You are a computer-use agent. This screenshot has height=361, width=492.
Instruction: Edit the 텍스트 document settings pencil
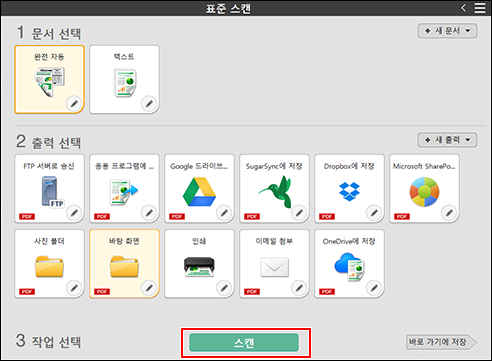(x=149, y=103)
